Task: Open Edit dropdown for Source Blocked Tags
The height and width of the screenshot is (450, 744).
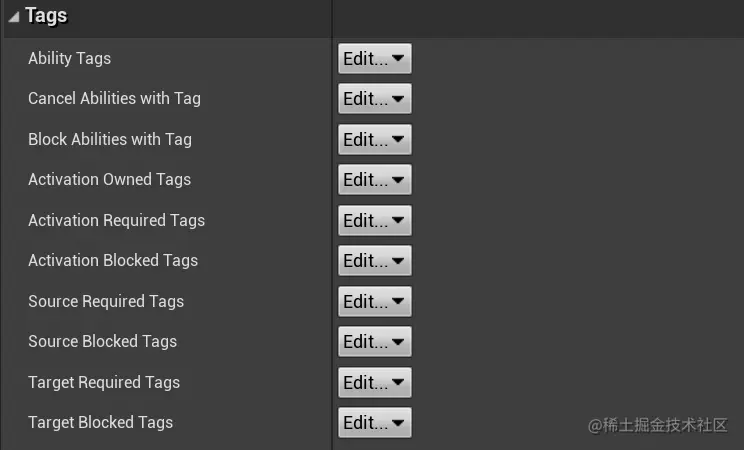Action: coord(374,342)
